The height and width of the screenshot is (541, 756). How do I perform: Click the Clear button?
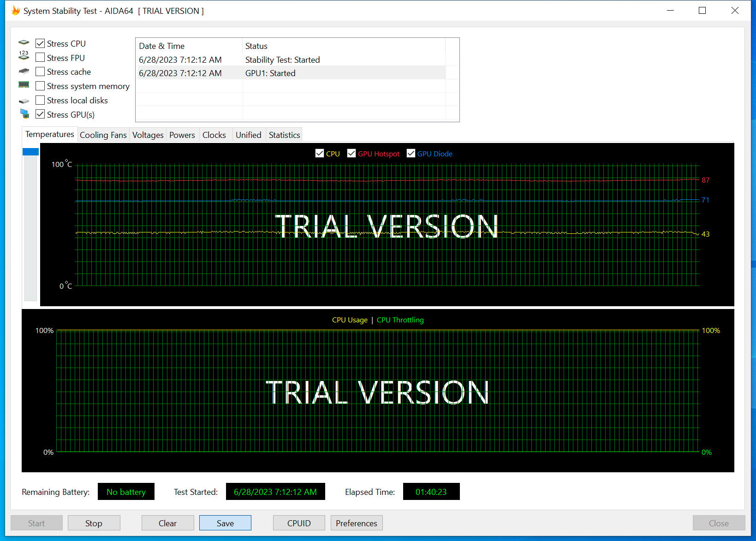[x=168, y=523]
